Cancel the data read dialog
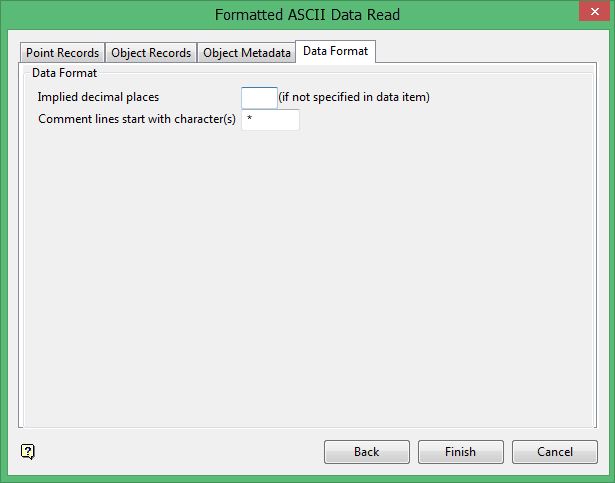This screenshot has height=483, width=615. pos(555,452)
